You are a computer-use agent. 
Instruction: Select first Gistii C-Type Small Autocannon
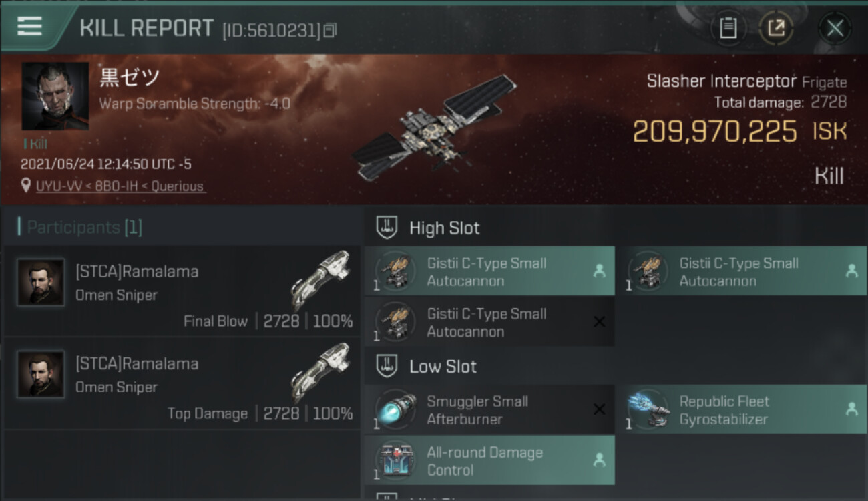coord(489,272)
